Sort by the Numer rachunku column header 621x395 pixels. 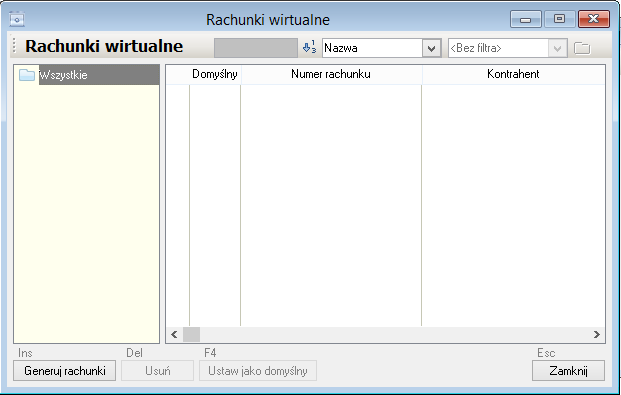[331, 74]
